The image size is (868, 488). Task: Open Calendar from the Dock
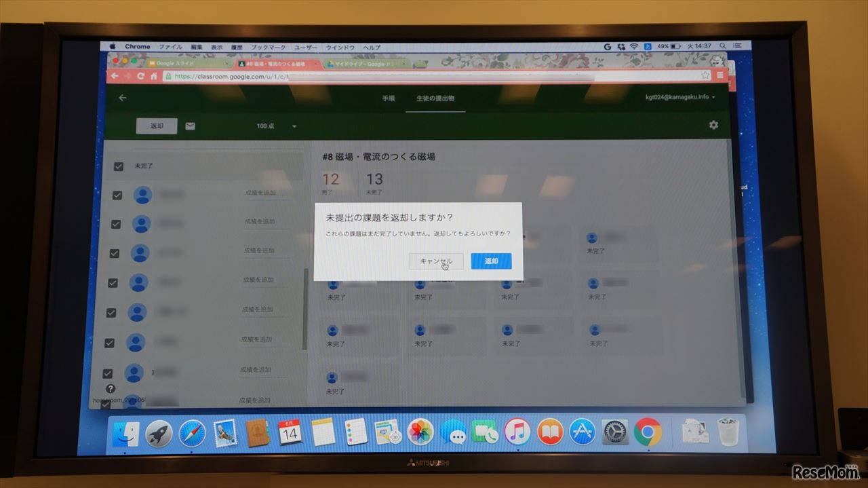click(x=290, y=432)
